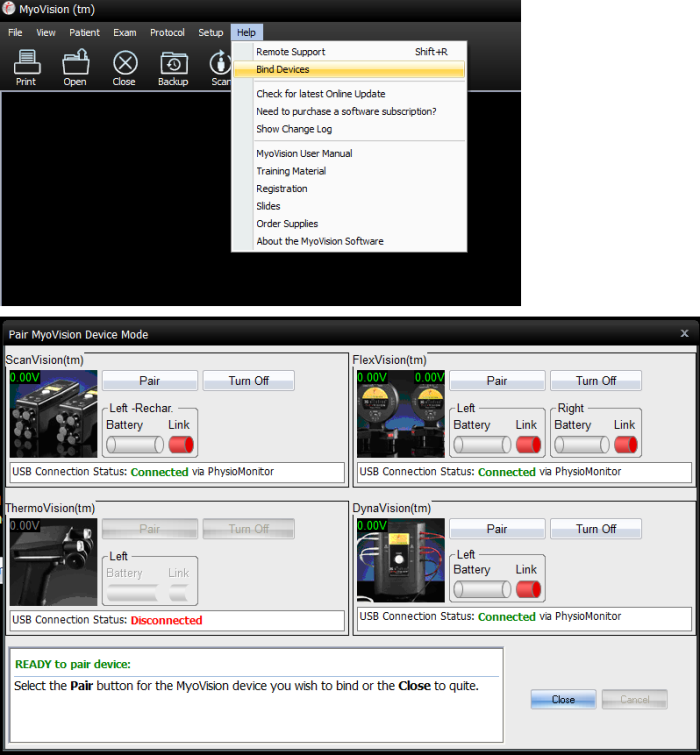Turn Off the ScanVision device
This screenshot has width=700, height=755.
248,380
